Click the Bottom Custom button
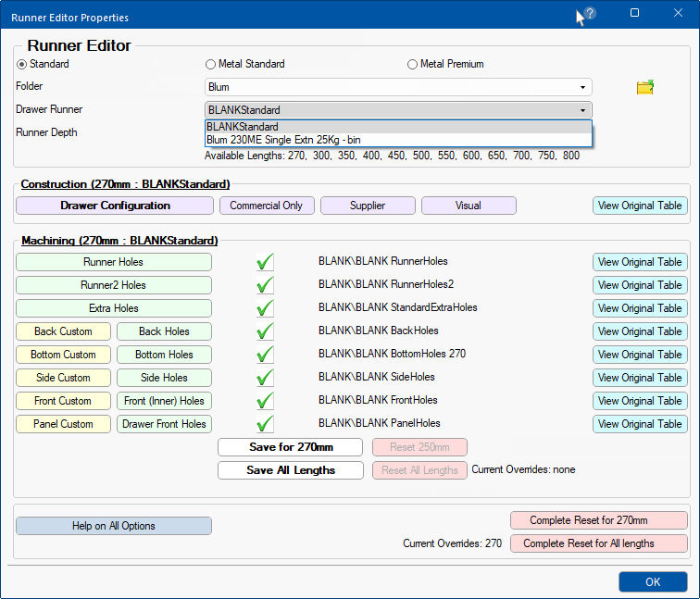The width and height of the screenshot is (700, 599). 63,355
